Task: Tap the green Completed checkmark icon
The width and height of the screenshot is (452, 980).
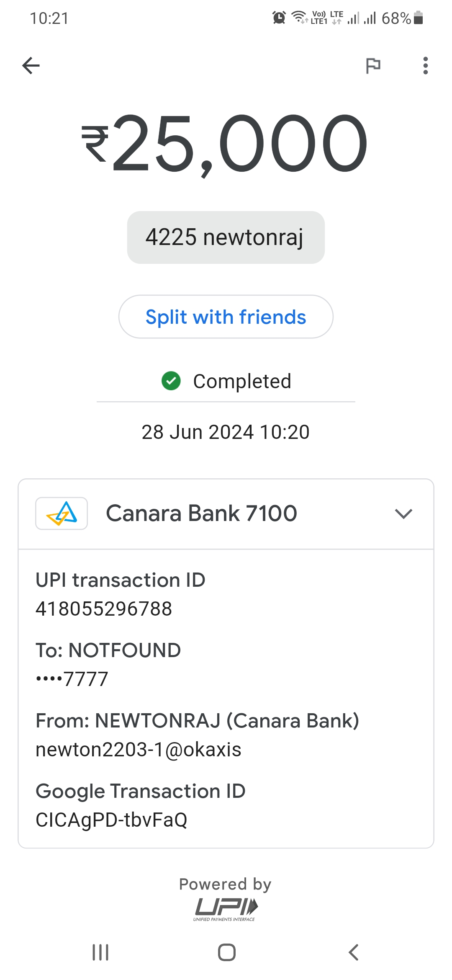Action: (x=171, y=381)
